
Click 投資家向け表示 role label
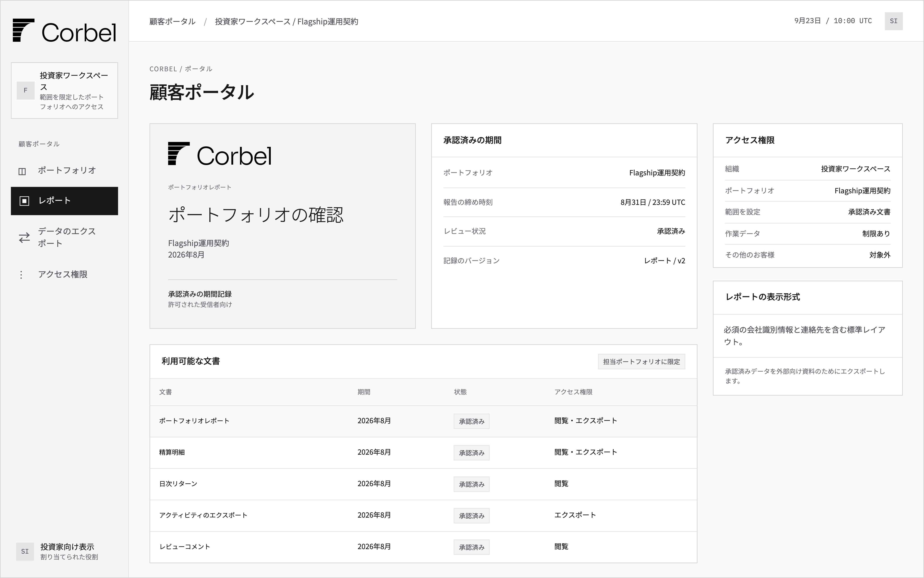(67, 547)
